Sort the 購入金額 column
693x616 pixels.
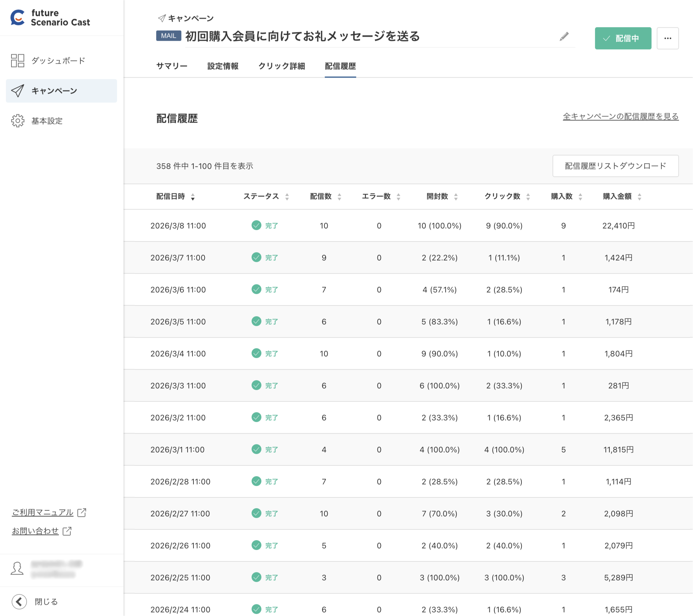(640, 197)
